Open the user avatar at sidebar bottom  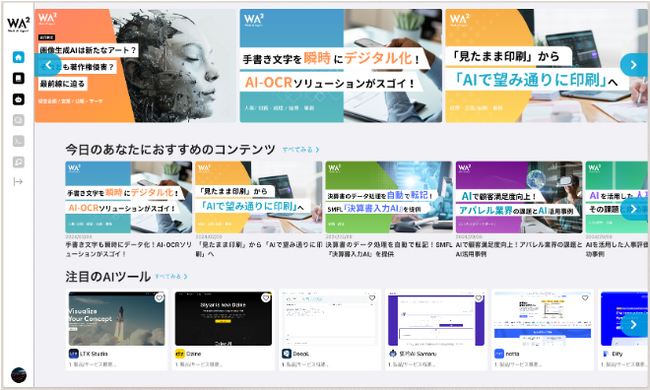pyautogui.click(x=18, y=375)
